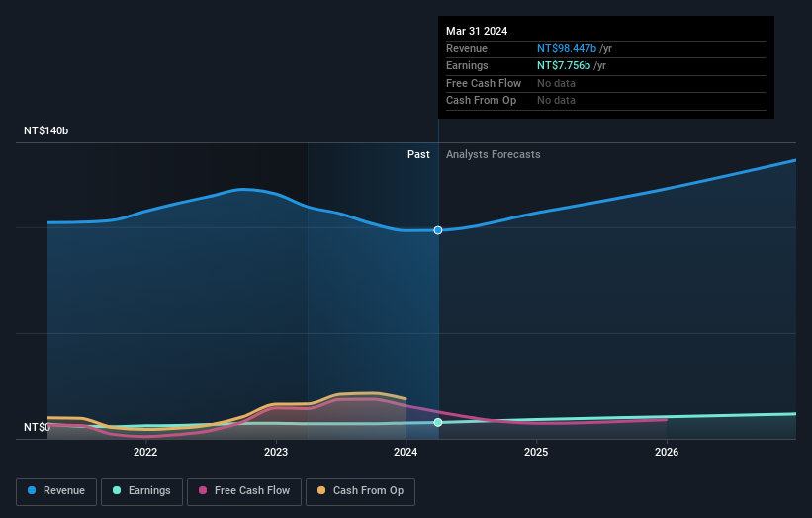Click the Revenue row label in tooltip

click(x=467, y=48)
